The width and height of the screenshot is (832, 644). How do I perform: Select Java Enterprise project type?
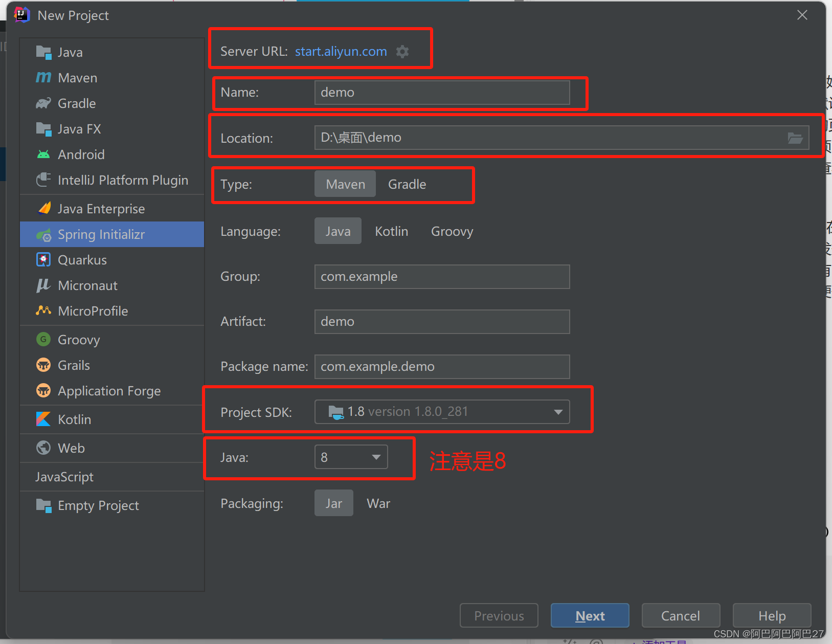coord(112,209)
